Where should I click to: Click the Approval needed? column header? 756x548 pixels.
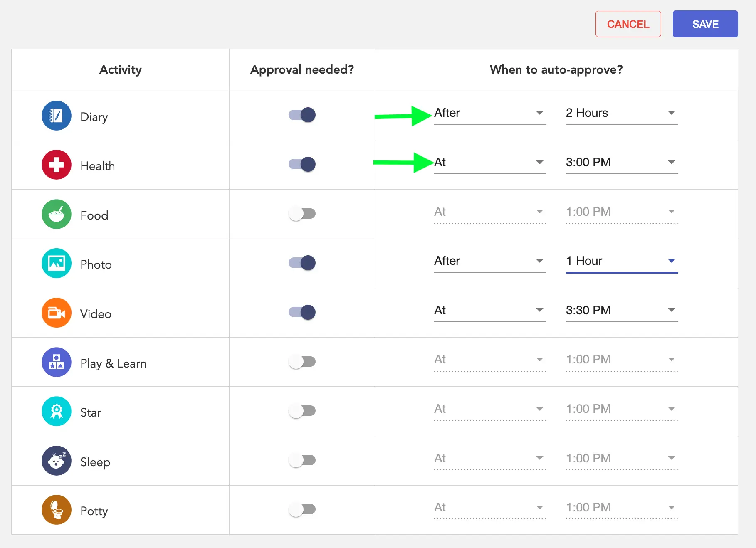point(302,69)
